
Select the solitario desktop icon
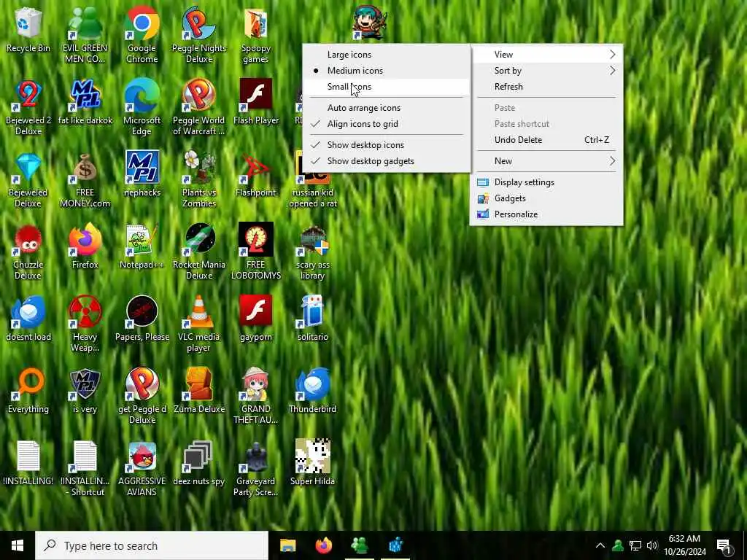click(312, 319)
